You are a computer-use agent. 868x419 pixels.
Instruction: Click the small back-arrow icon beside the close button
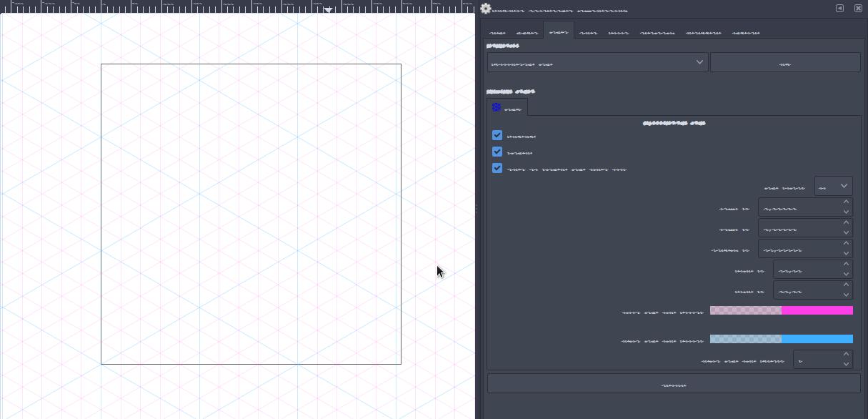tap(839, 8)
